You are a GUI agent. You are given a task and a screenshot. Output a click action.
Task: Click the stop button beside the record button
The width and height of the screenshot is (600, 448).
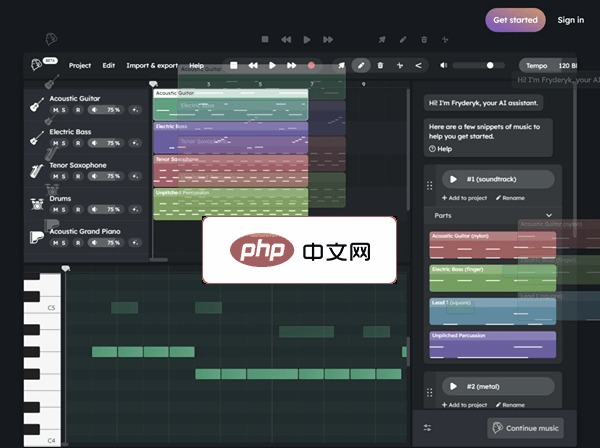233,65
